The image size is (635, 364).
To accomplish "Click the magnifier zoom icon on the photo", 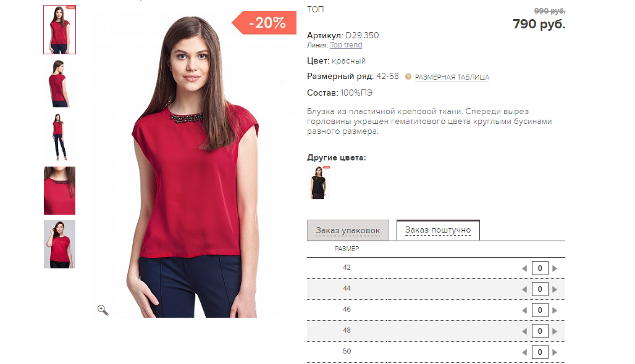I will click(103, 310).
